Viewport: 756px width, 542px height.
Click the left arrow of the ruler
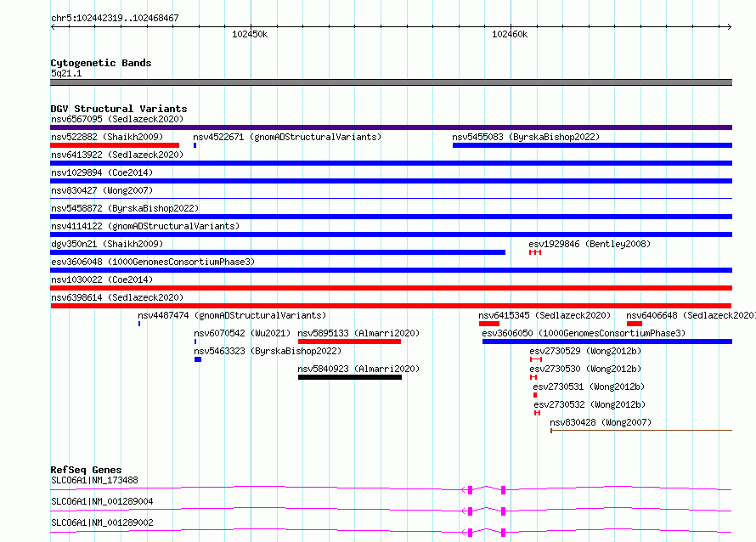pyautogui.click(x=53, y=27)
